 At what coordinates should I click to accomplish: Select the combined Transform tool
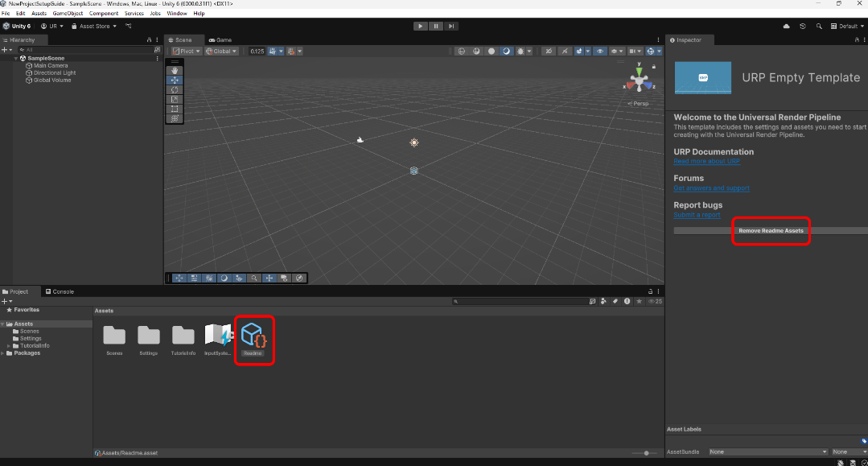point(175,118)
